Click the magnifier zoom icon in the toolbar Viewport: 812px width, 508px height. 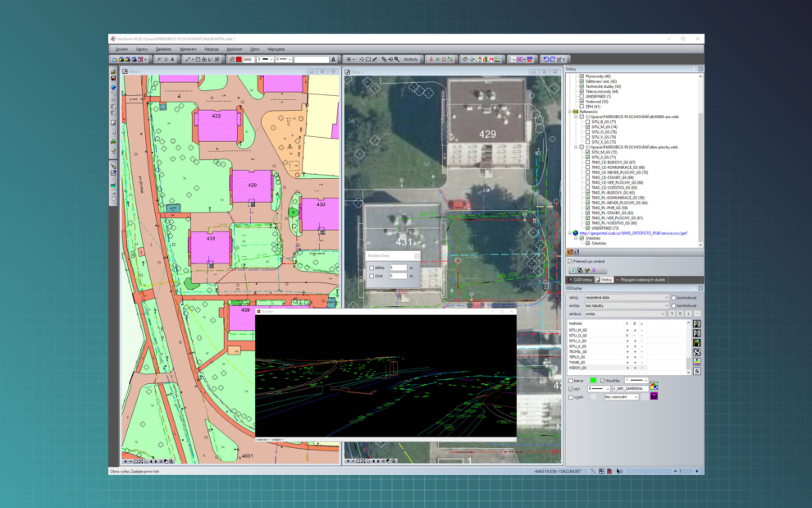tap(397, 60)
